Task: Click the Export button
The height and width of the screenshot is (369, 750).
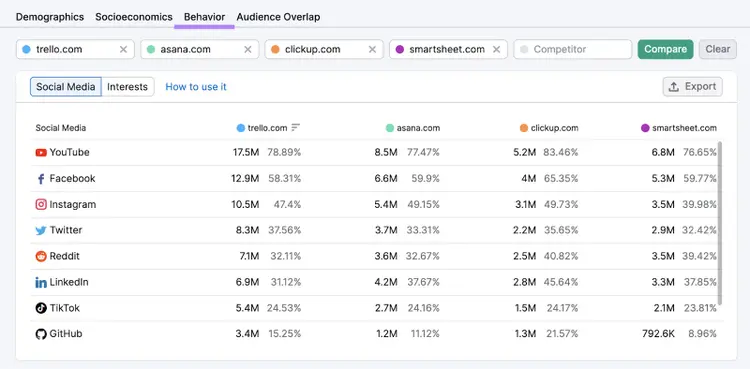Action: [x=693, y=87]
